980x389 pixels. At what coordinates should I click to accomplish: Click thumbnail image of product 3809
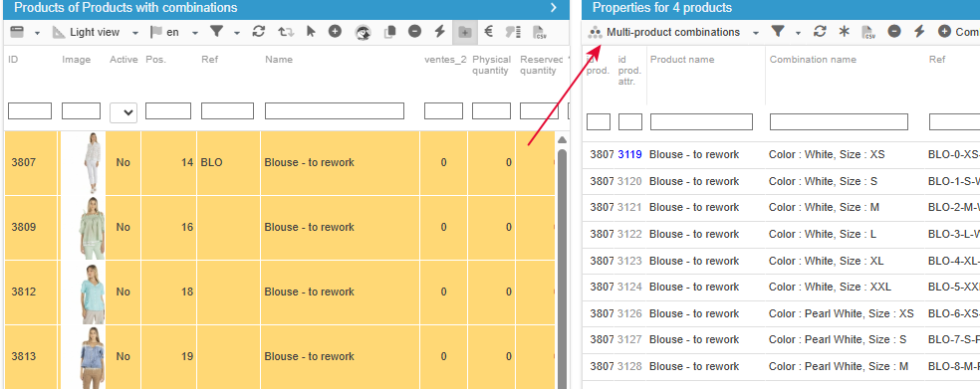tap(92, 227)
